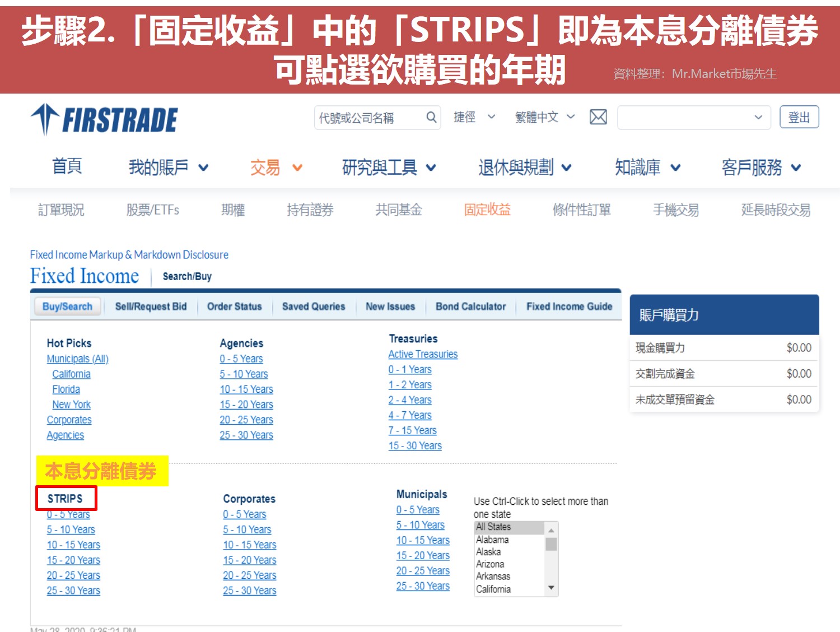This screenshot has width=840, height=632.
Task: Expand the 知識庫 menu
Action: click(647, 167)
